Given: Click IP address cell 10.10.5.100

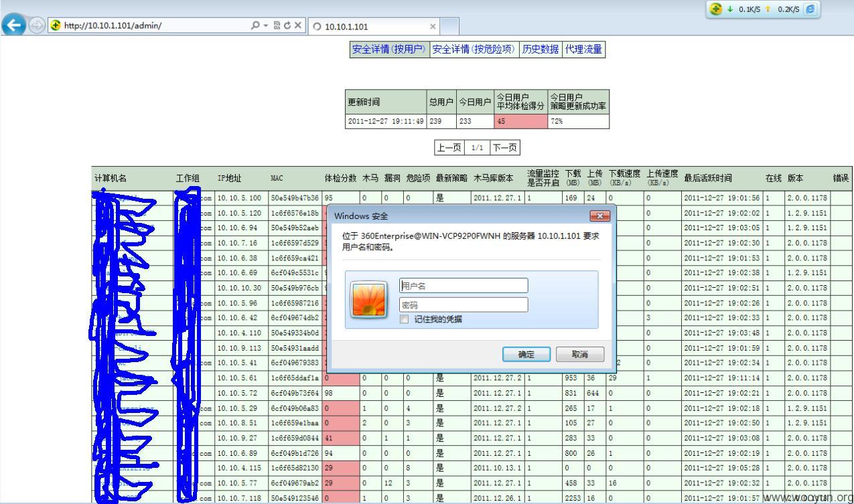Looking at the screenshot, I should pos(241,198).
